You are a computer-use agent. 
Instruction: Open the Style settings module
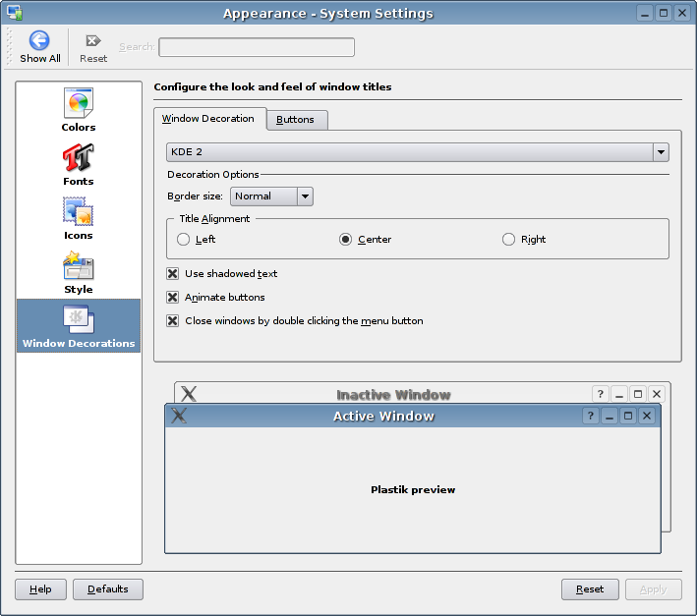79,272
